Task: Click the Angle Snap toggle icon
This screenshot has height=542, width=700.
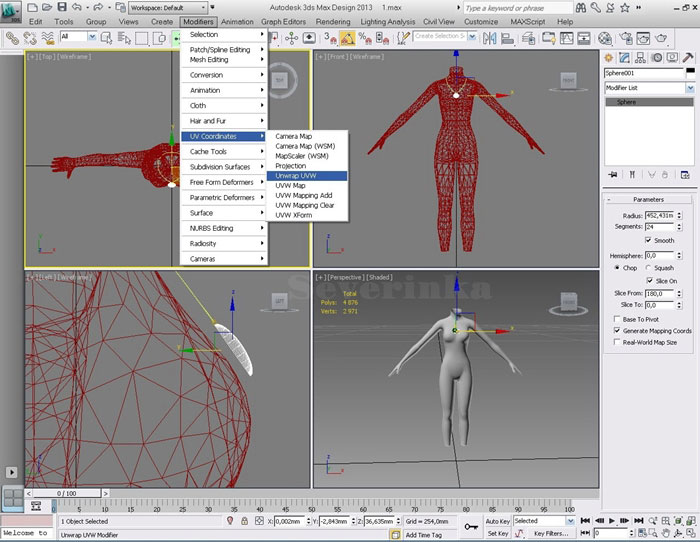Action: (347, 38)
